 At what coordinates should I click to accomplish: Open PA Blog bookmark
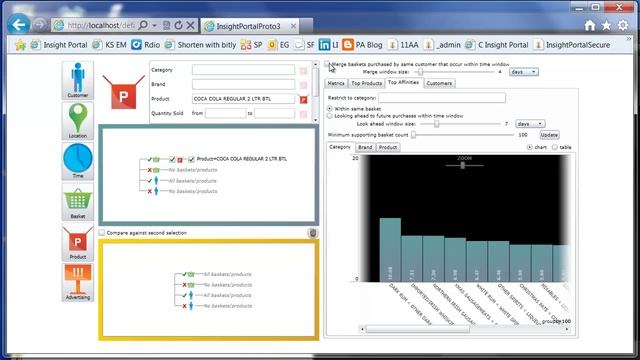[362, 45]
